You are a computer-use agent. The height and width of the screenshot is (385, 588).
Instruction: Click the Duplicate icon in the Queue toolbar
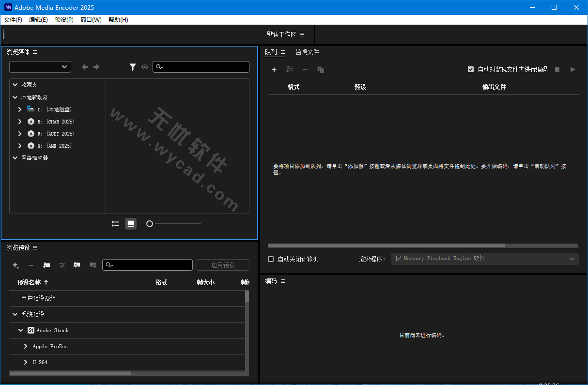coord(320,69)
